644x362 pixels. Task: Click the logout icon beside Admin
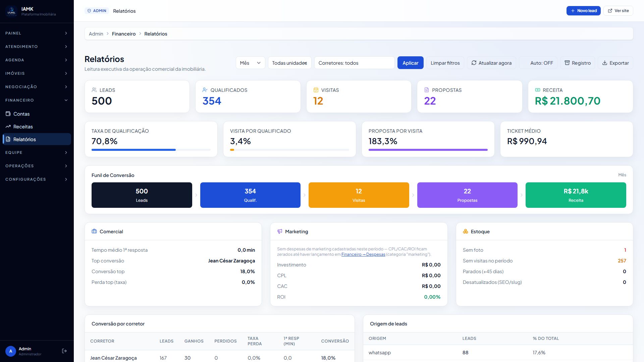point(64,351)
